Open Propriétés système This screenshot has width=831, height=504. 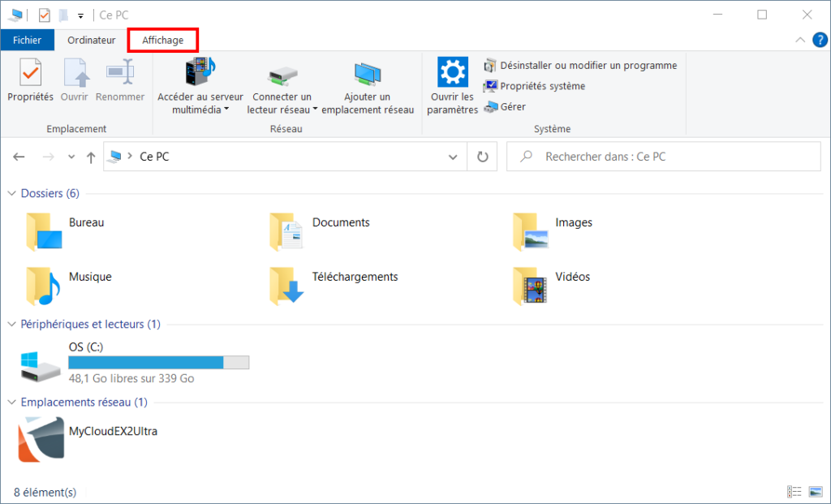534,86
